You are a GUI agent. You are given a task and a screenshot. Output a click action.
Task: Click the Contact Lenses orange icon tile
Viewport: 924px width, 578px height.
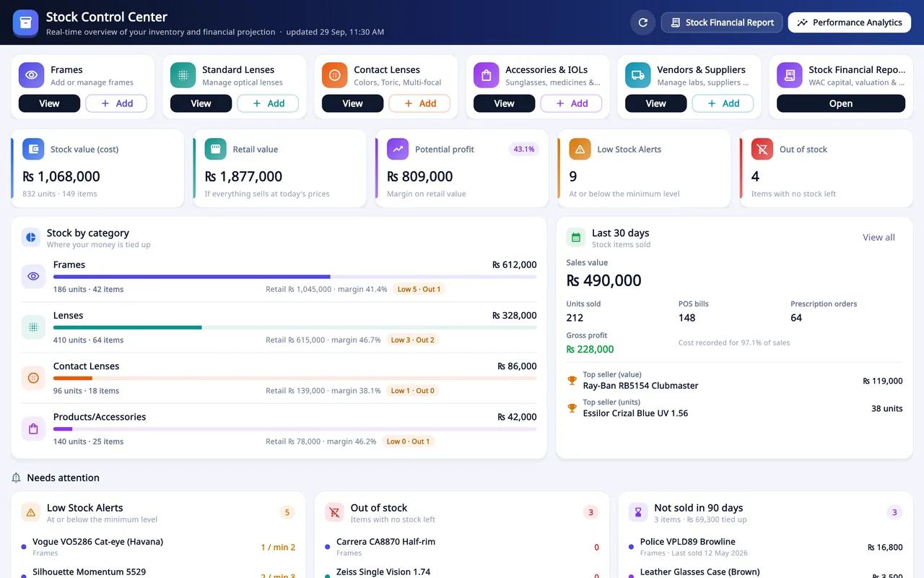[335, 75]
